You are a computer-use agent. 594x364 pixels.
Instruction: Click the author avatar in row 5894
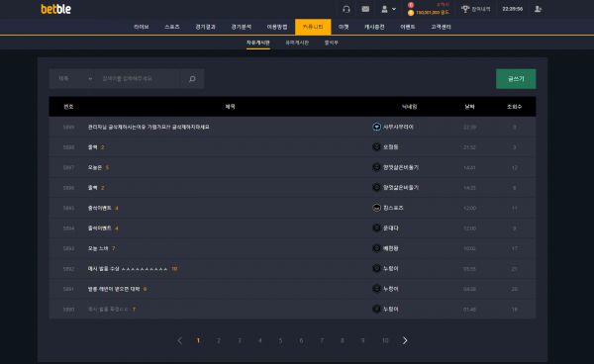click(x=376, y=227)
